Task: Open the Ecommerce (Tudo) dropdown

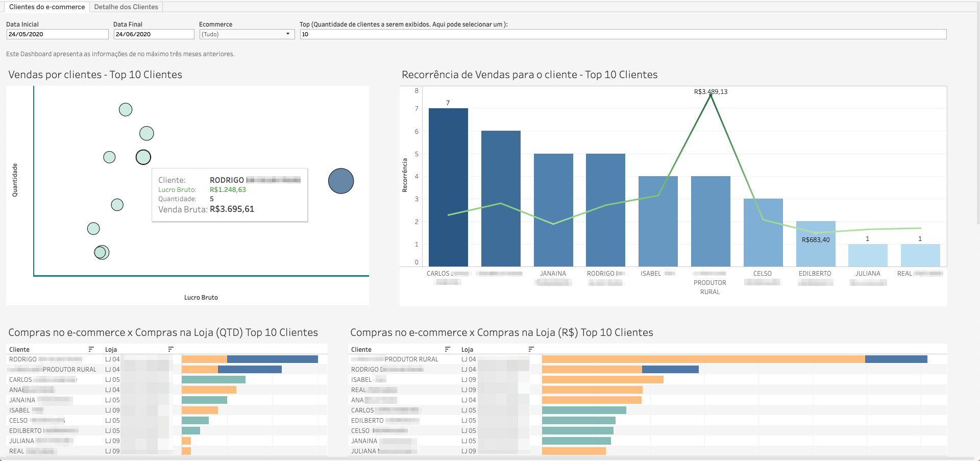Action: [287, 34]
